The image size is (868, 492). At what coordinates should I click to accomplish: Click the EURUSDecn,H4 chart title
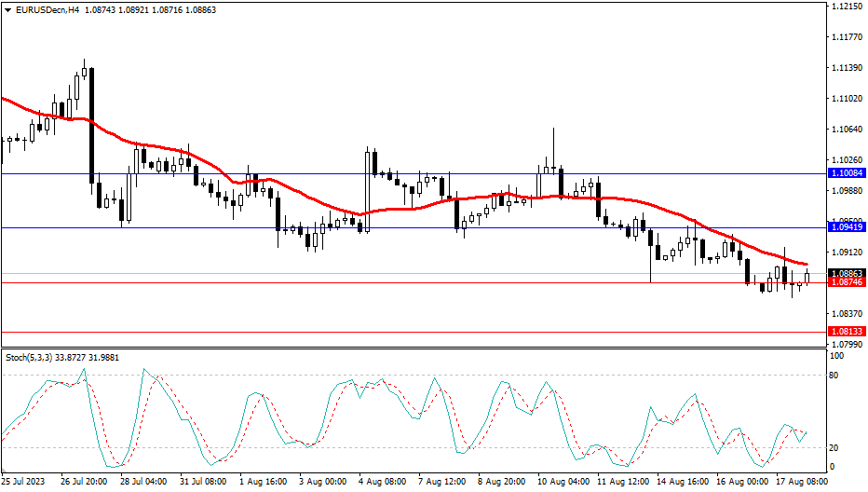40,8
